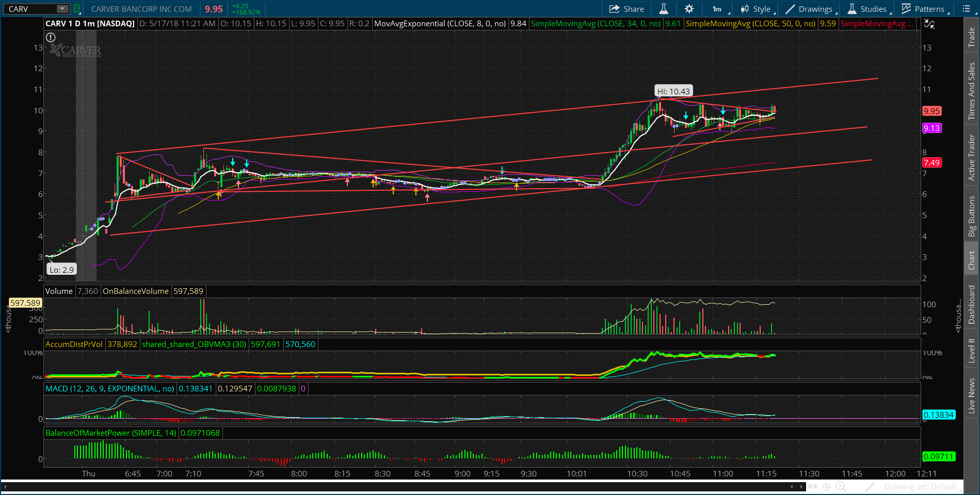The width and height of the screenshot is (980, 495).
Task: Open chart settings gear icon
Action: pos(689,9)
